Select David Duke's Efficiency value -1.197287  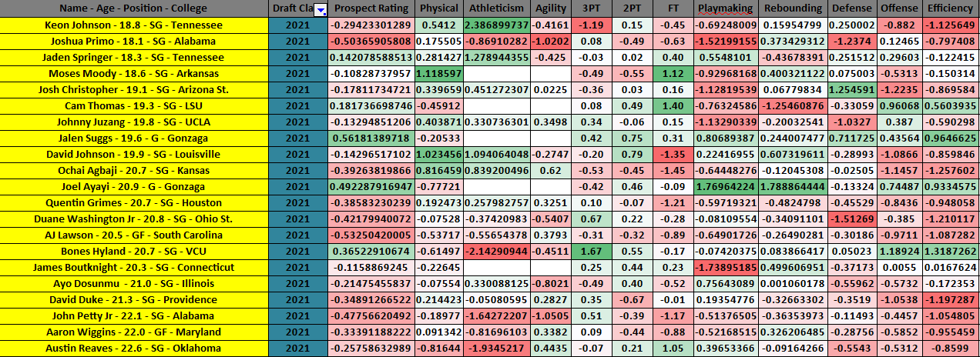[950, 300]
